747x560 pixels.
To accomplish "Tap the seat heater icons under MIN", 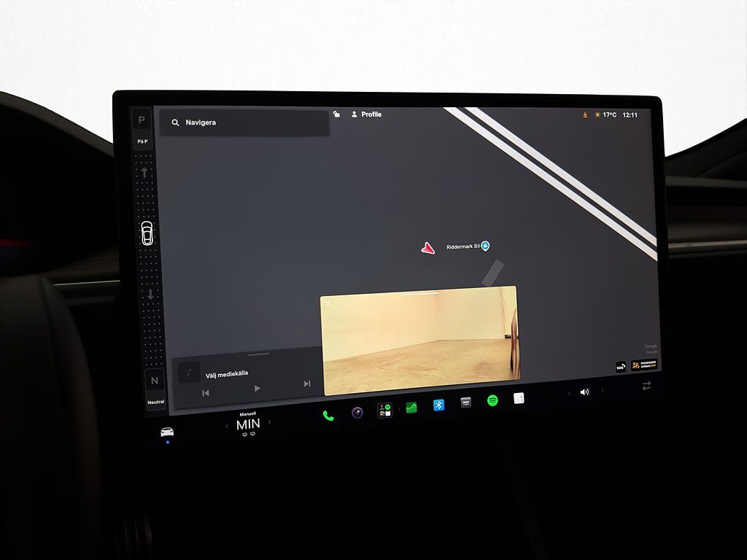I will coord(249,435).
